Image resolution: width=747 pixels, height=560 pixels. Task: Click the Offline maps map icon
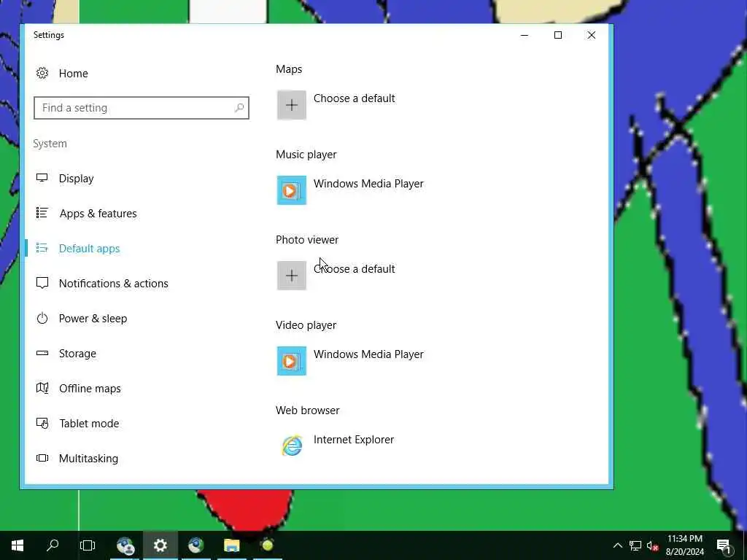click(x=42, y=388)
